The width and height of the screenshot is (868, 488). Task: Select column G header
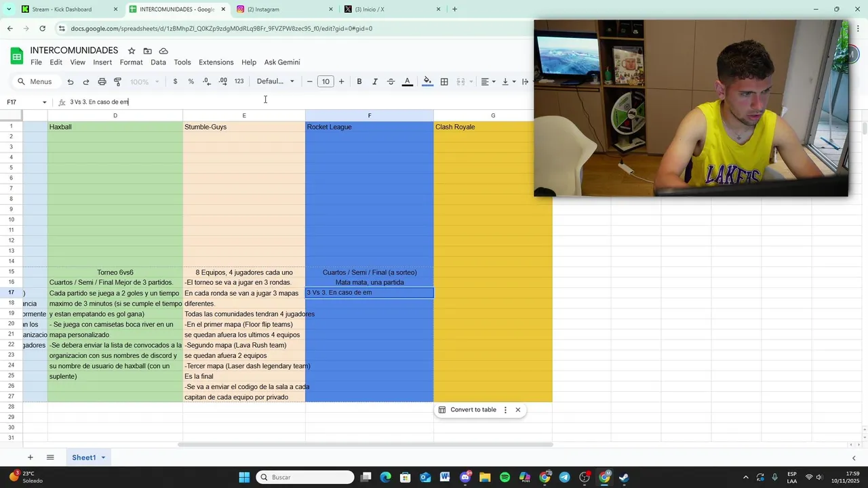493,115
